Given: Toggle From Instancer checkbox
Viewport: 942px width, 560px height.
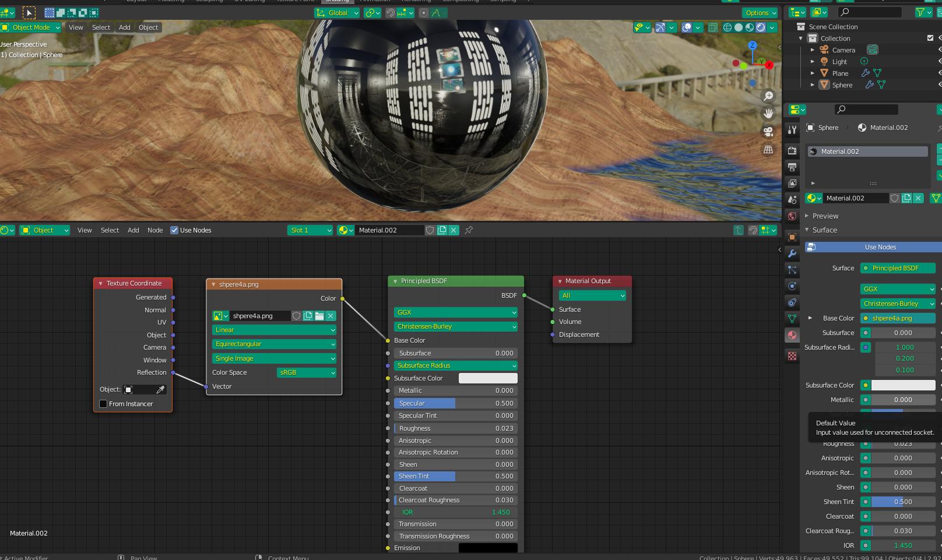Looking at the screenshot, I should pyautogui.click(x=103, y=404).
